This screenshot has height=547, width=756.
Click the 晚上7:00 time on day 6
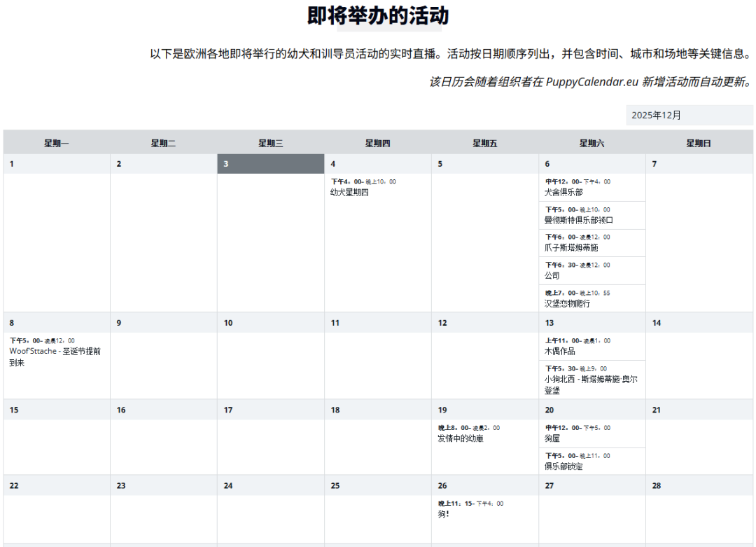point(560,293)
